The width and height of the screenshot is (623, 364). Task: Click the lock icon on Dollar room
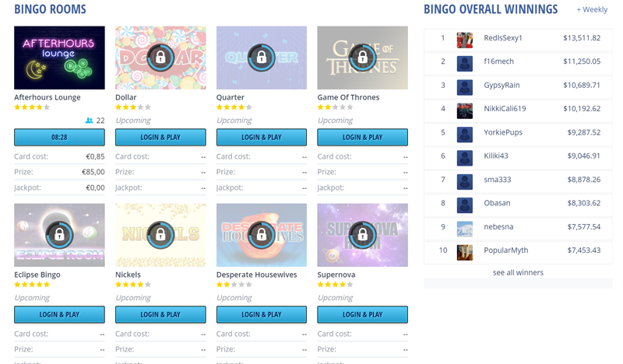[x=160, y=57]
